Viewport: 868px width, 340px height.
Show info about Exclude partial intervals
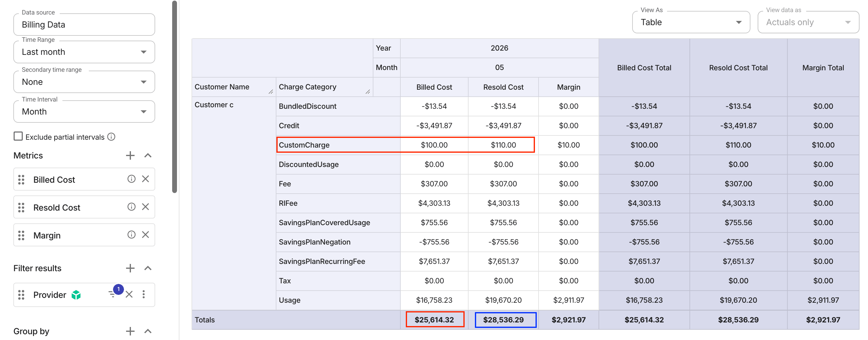[x=111, y=137]
